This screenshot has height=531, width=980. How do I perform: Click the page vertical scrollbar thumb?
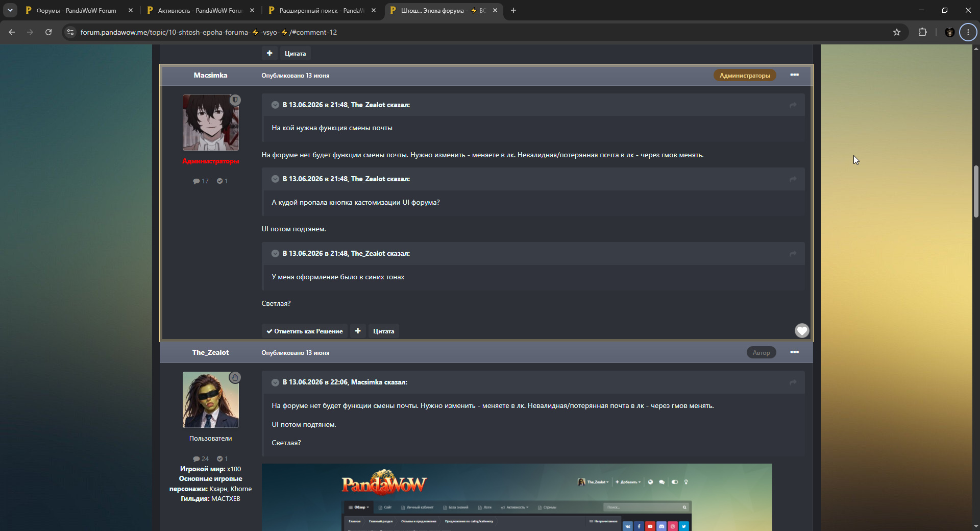tap(976, 191)
